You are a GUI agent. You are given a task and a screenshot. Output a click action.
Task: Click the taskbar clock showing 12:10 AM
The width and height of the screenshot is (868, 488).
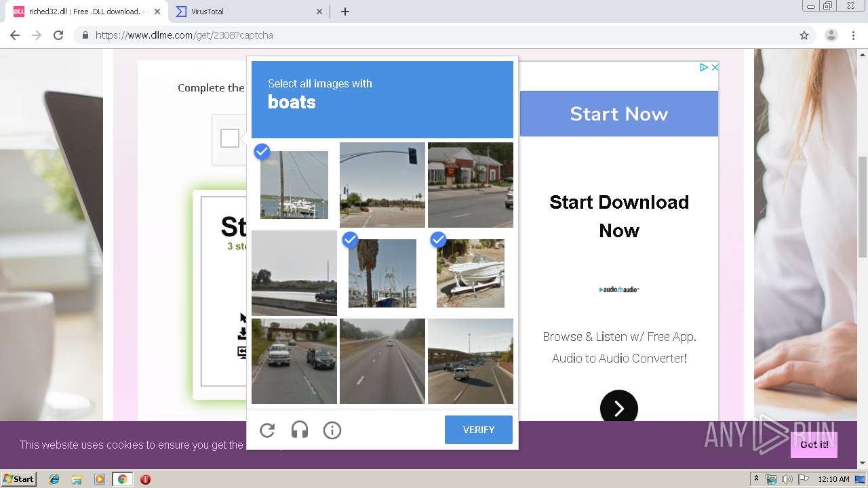[x=833, y=479]
